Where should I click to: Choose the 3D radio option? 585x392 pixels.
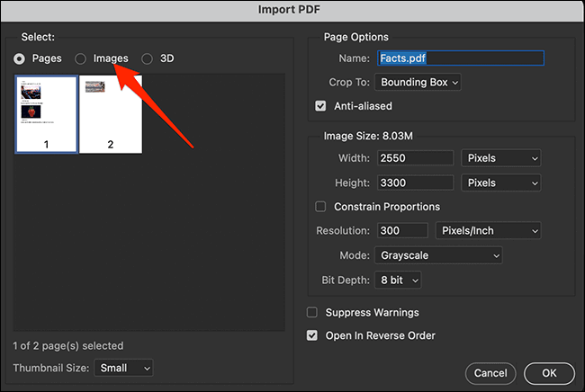point(148,58)
